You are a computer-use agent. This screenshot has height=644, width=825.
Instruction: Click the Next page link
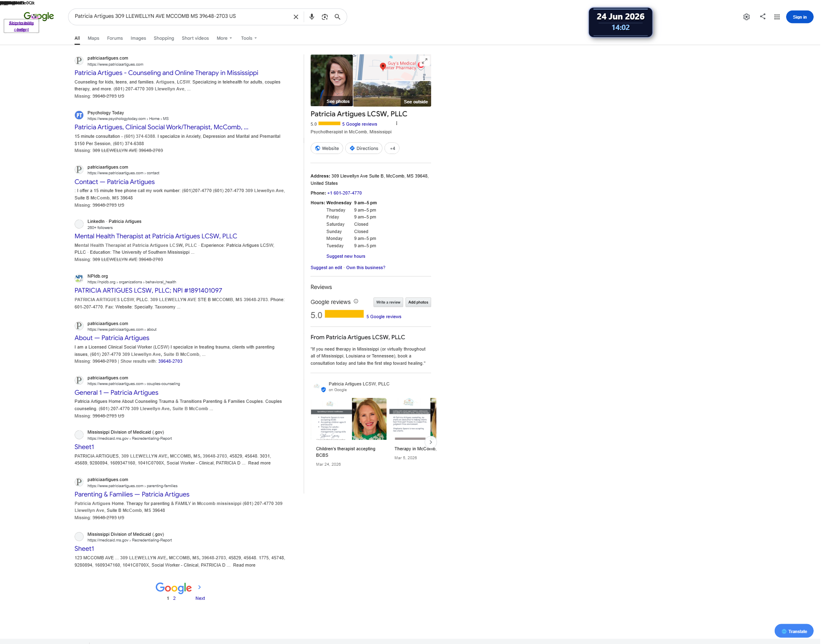[x=200, y=598]
